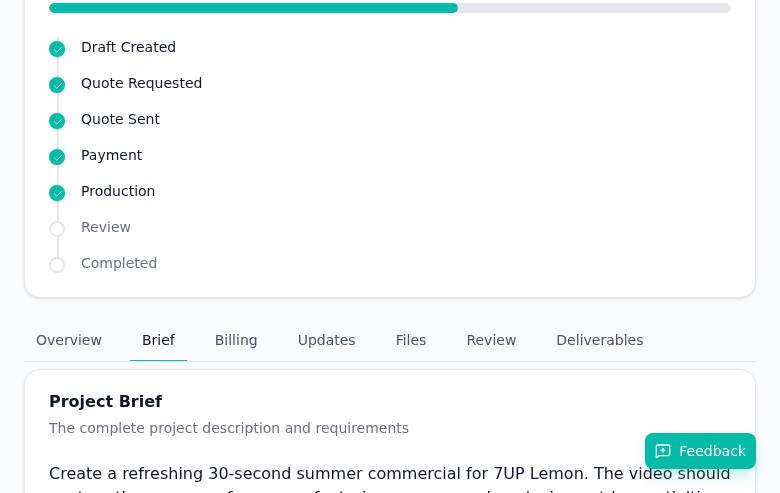The height and width of the screenshot is (493, 780).
Task: Select the Brief tab
Action: pos(158,340)
